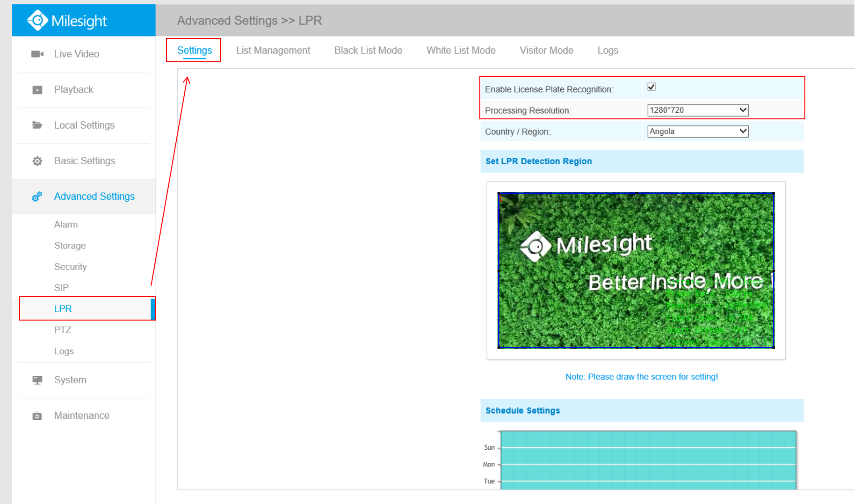The width and height of the screenshot is (868, 504).
Task: Click the Schedule Settings header
Action: 642,410
